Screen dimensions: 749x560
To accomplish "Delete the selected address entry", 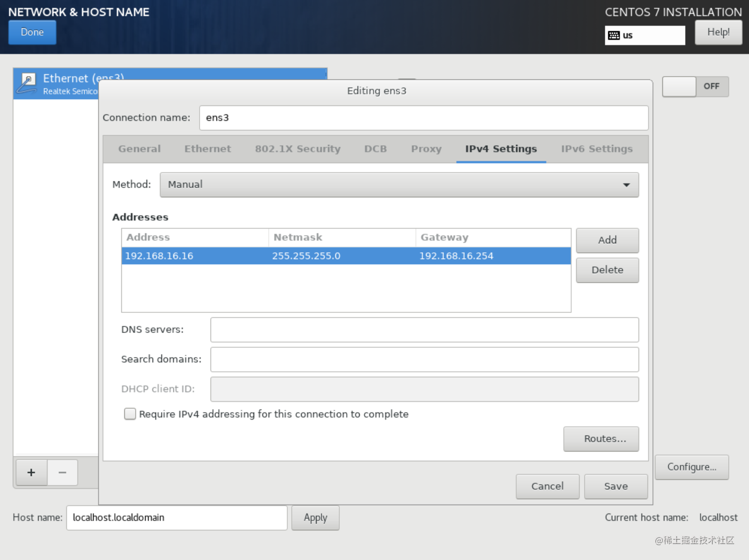I will 607,270.
